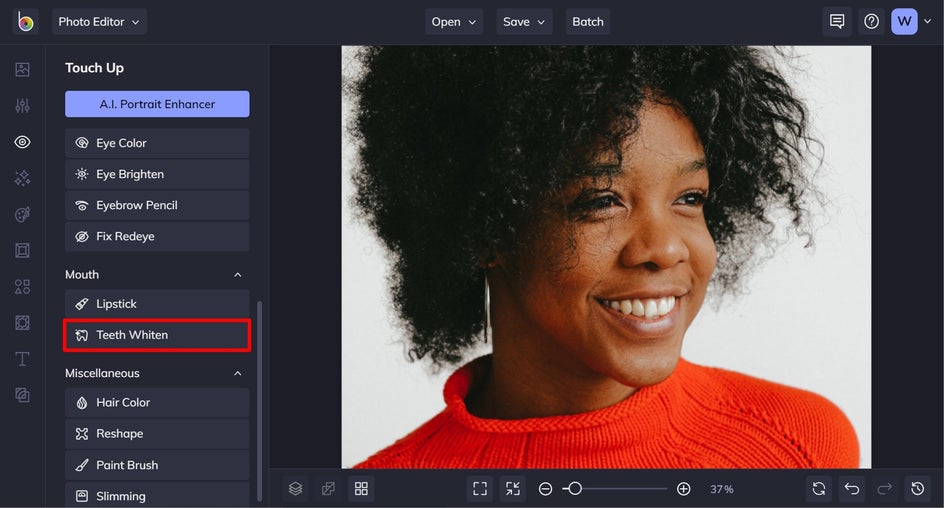
Task: Select the Touch Up eye sidebar icon
Action: pyautogui.click(x=22, y=142)
